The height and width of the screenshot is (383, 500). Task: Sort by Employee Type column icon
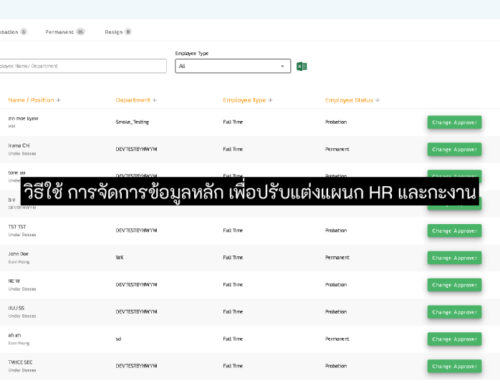click(270, 100)
